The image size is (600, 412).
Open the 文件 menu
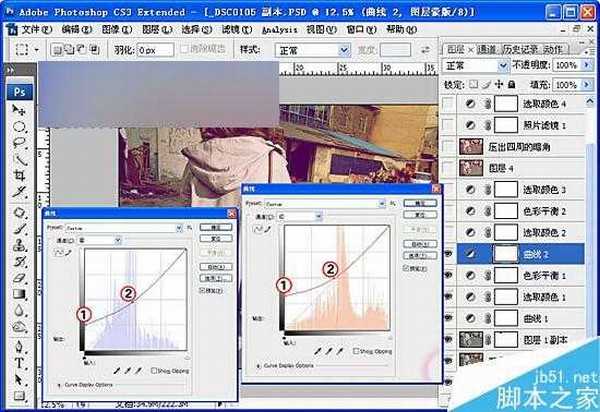click(x=36, y=29)
